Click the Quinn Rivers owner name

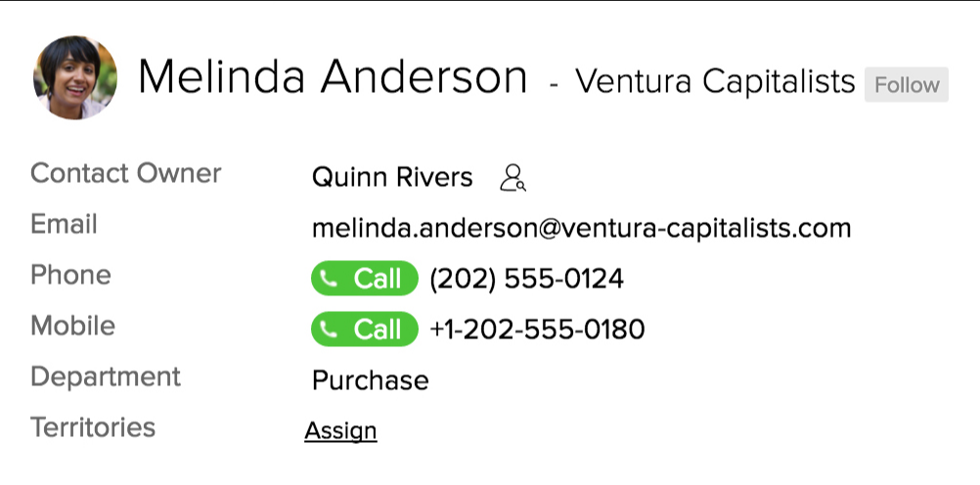point(392,178)
